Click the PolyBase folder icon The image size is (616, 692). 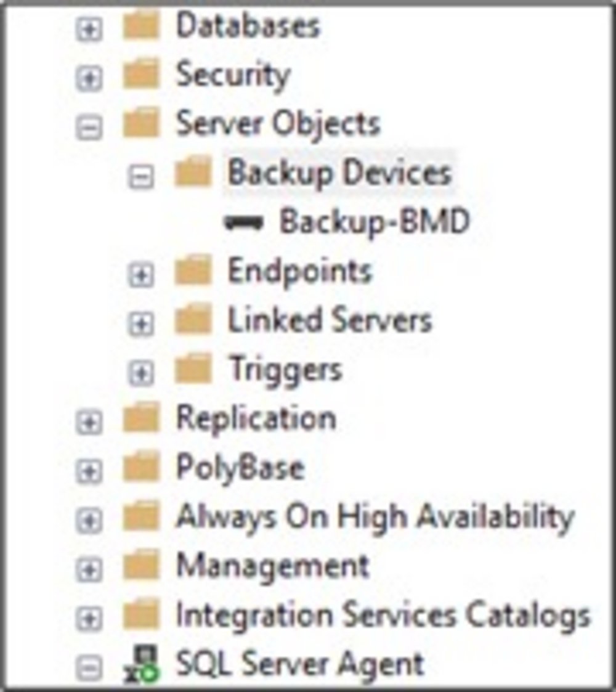coord(141,468)
